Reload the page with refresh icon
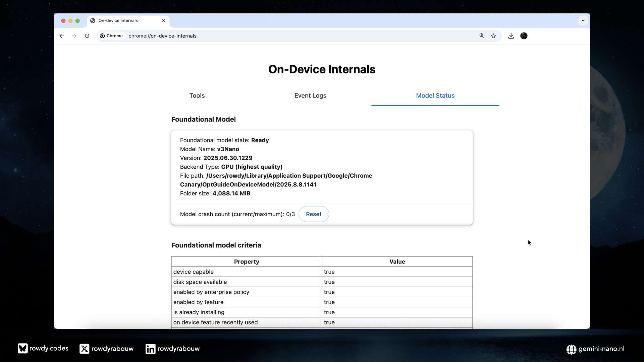644x362 pixels. (87, 36)
